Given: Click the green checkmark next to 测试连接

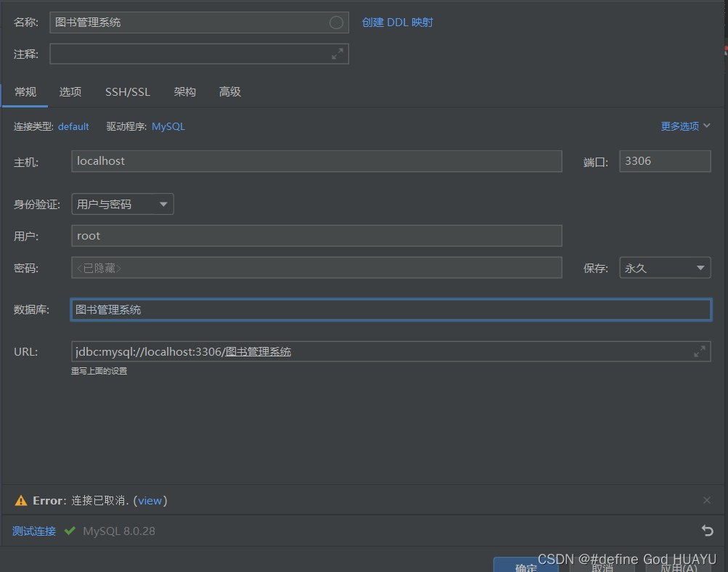Looking at the screenshot, I should [x=70, y=531].
